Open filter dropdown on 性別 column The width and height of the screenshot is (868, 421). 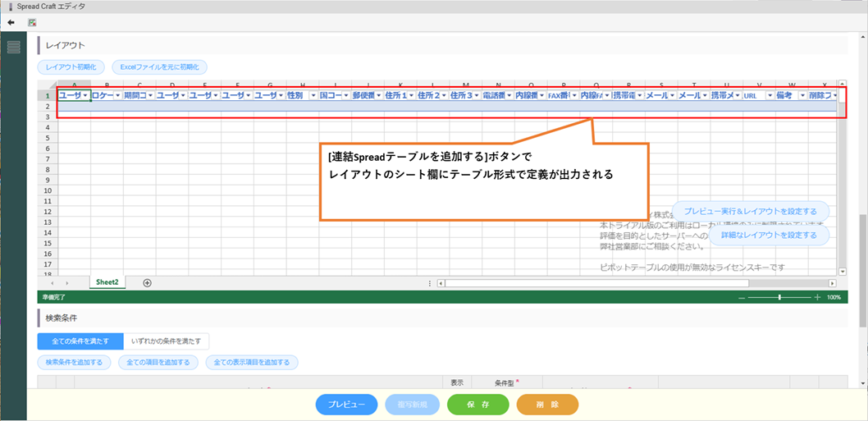click(313, 96)
